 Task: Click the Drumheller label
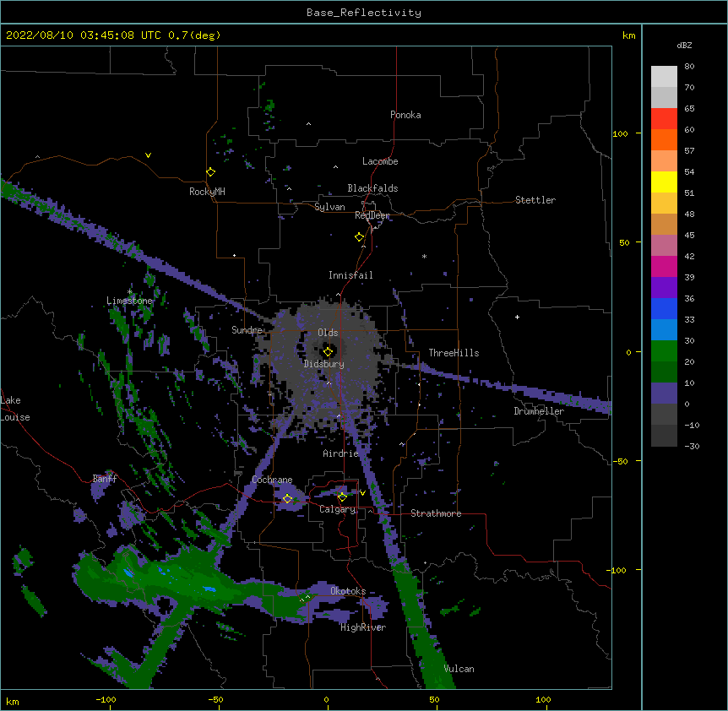[x=539, y=411]
